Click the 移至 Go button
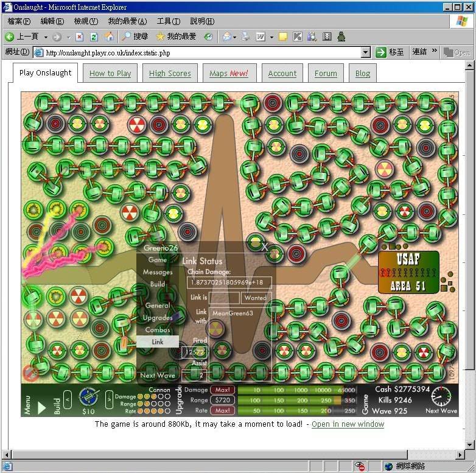The height and width of the screenshot is (473, 476). point(391,52)
